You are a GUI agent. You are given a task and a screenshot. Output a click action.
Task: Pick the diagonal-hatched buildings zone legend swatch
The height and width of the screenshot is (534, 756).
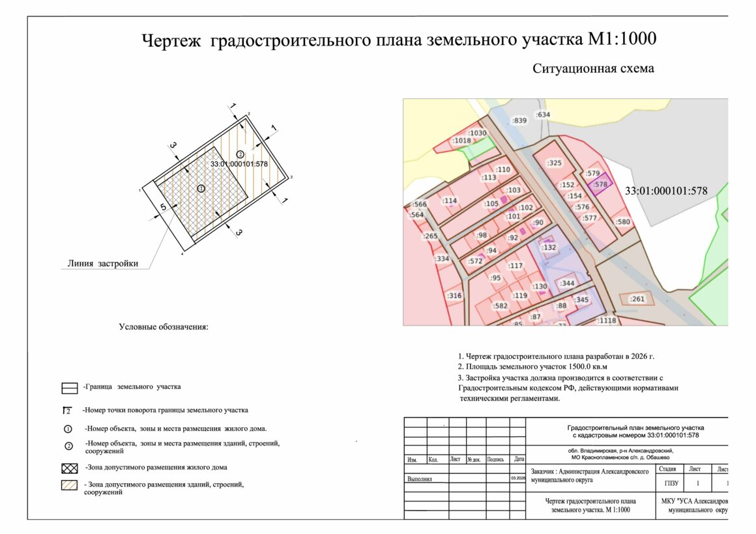point(69,486)
